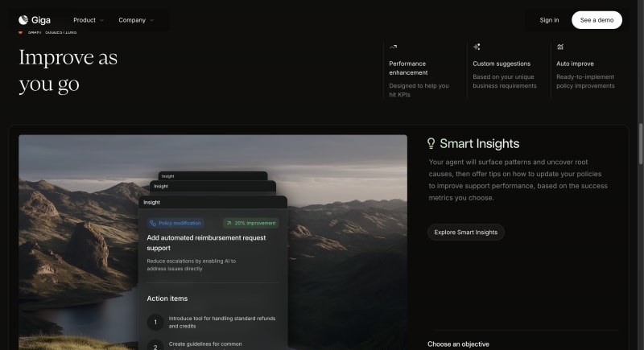Click the Sign in link

point(549,20)
